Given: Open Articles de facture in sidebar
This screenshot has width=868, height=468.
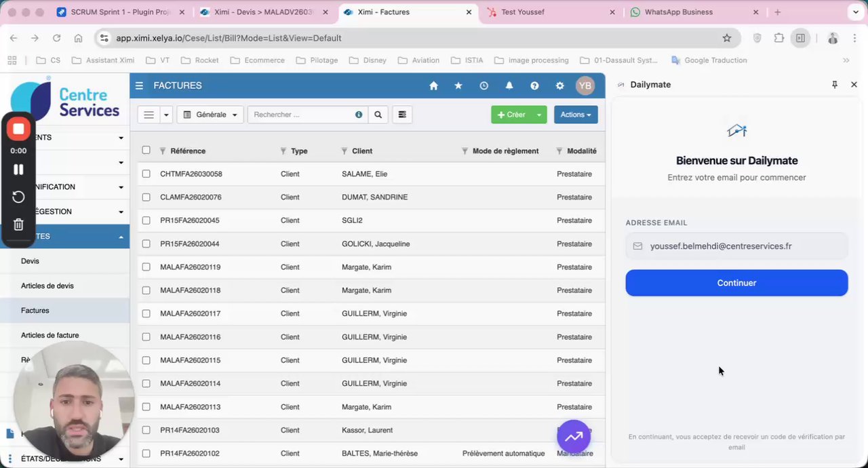Looking at the screenshot, I should click(x=50, y=335).
